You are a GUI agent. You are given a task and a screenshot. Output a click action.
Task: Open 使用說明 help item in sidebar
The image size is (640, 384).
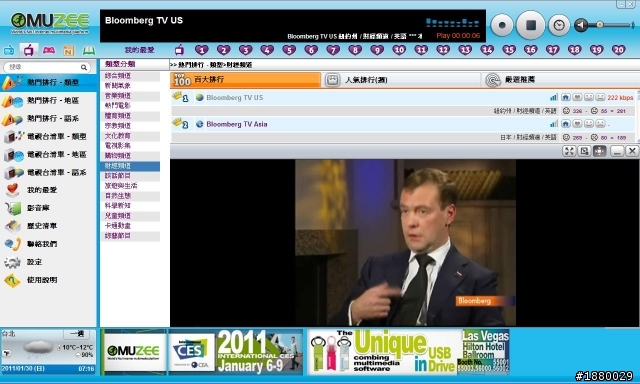[48, 280]
